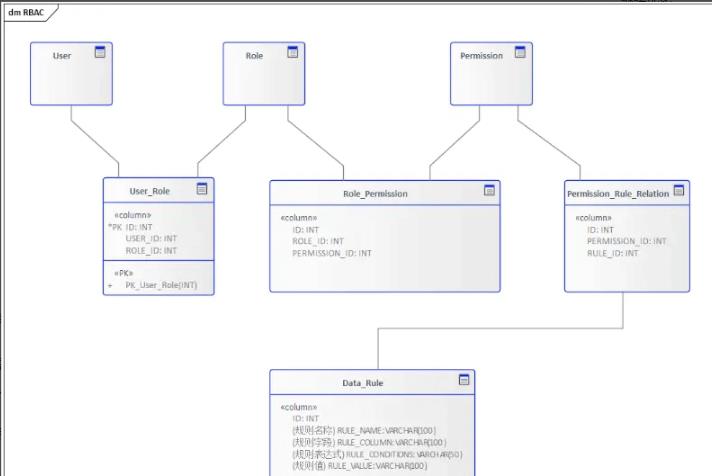Click the table icon on Permission entity
The image size is (712, 476).
point(520,52)
